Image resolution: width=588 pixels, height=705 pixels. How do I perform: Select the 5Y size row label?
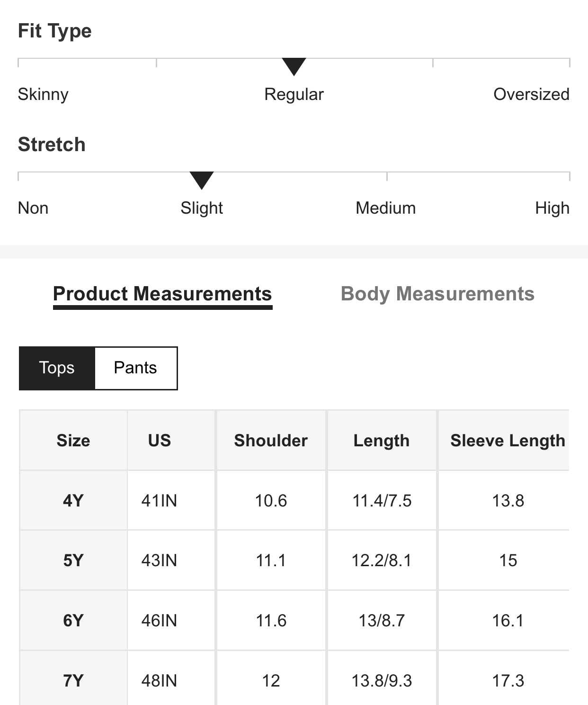[73, 560]
